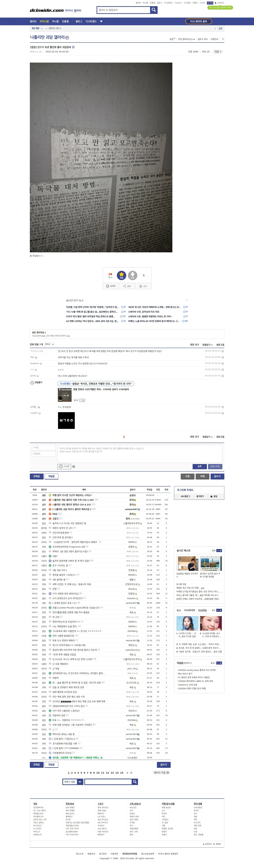The width and height of the screenshot is (254, 868).
Task: Click the 실베추 button under vote box
Action: (111, 286)
